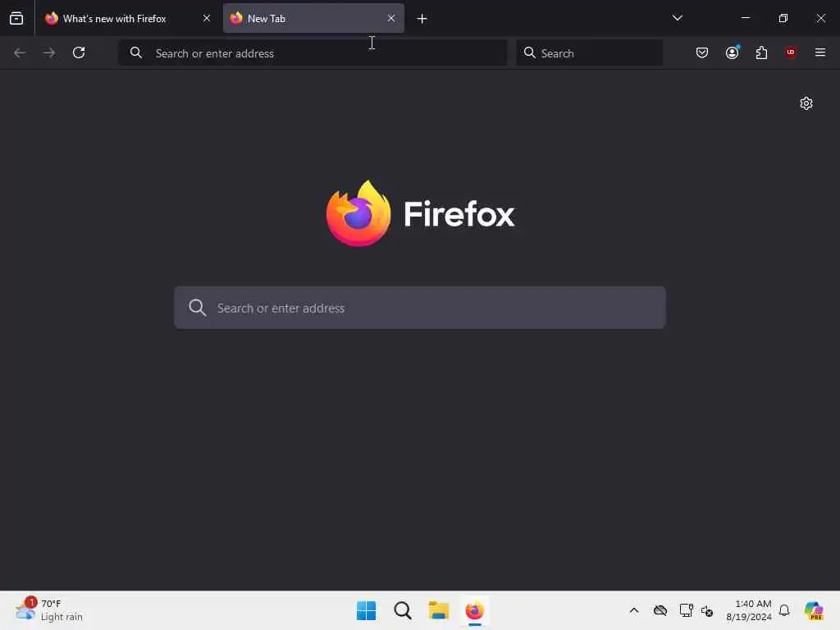Screen dimensions: 840x630
Task: Restore down the Firefox window
Action: point(783,18)
